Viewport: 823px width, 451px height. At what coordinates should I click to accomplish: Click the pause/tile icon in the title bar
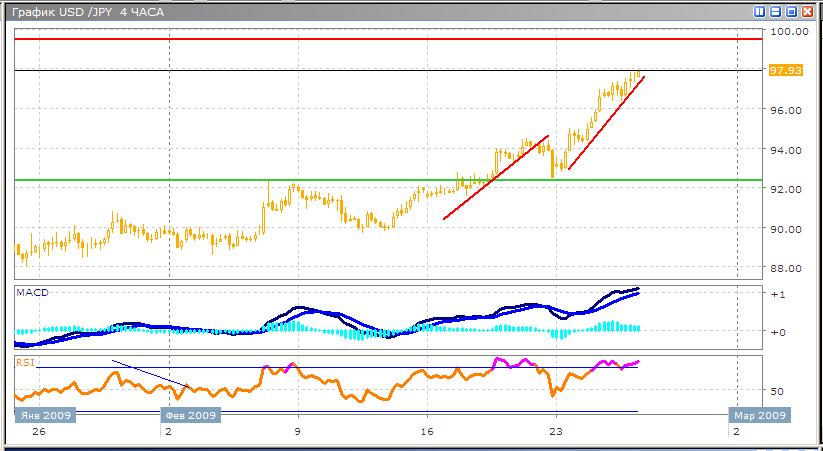(760, 12)
